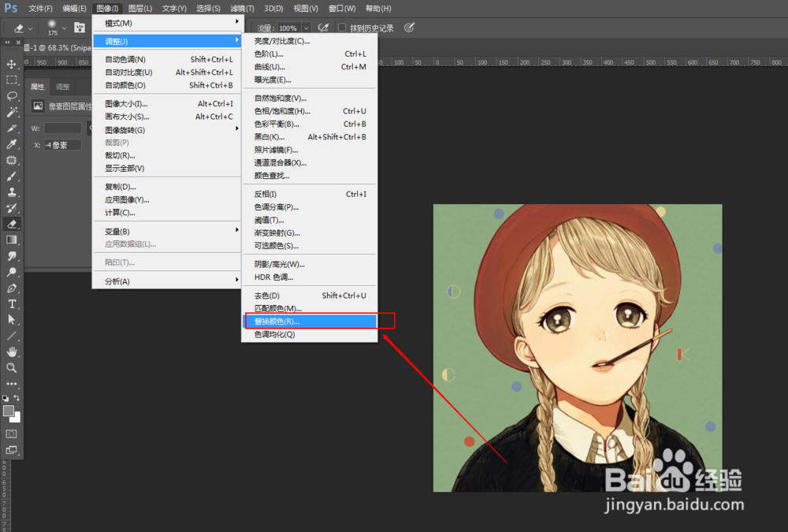Select the Hand tool
This screenshot has height=532, width=788.
tap(11, 352)
